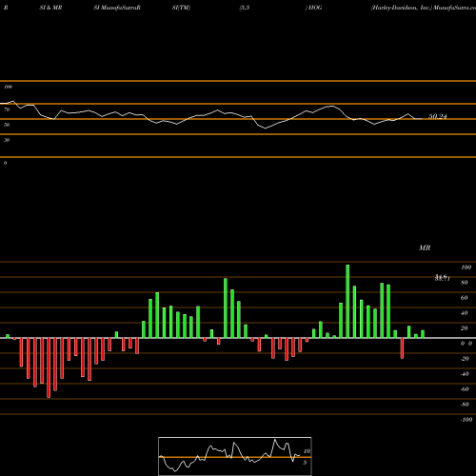Click the Harley-Davidson, Inc. MunafaSutra header text
This screenshot has height=476, width=476.
pyautogui.click(x=424, y=8)
